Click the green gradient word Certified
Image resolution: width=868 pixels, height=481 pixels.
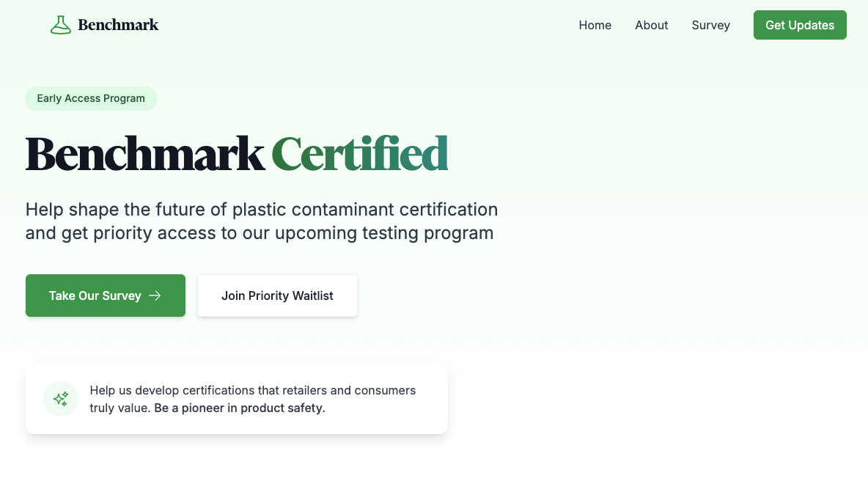click(359, 154)
